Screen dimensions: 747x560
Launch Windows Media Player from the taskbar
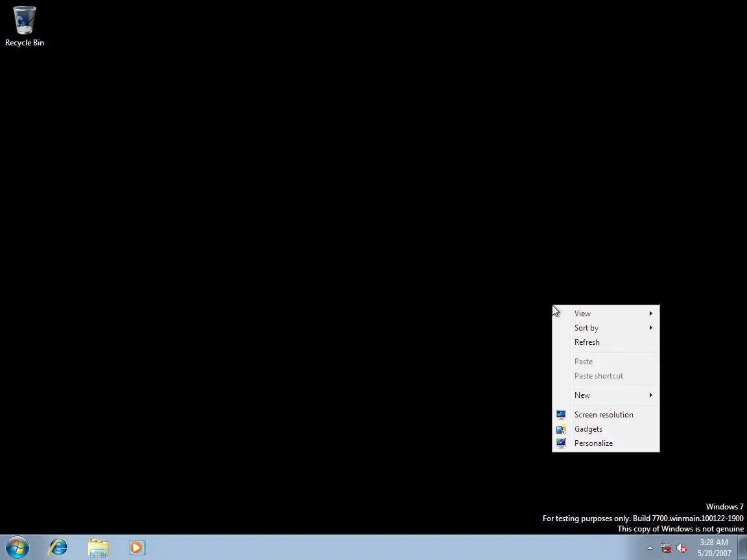137,548
